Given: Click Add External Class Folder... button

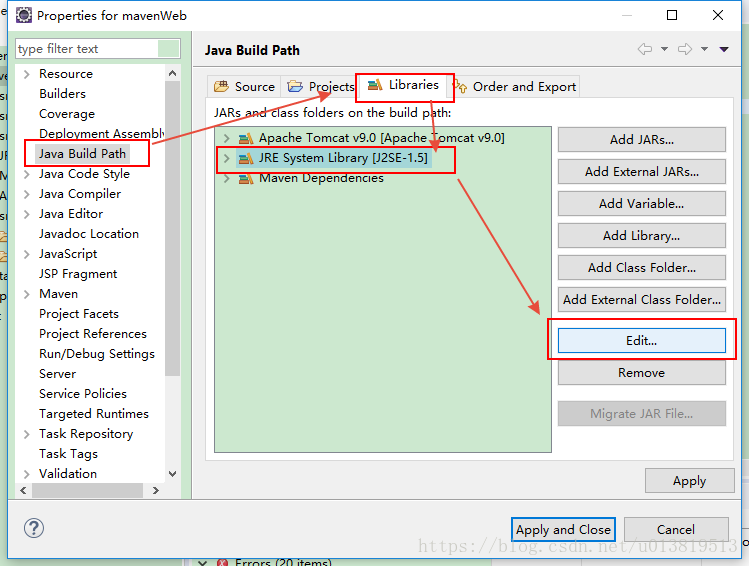Looking at the screenshot, I should [x=642, y=299].
